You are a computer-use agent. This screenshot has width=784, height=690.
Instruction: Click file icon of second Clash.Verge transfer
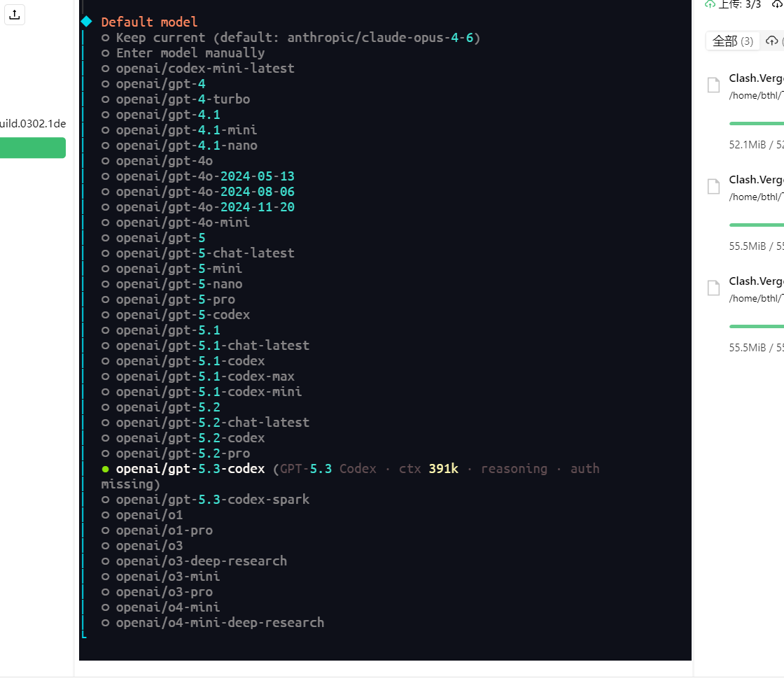tap(713, 187)
